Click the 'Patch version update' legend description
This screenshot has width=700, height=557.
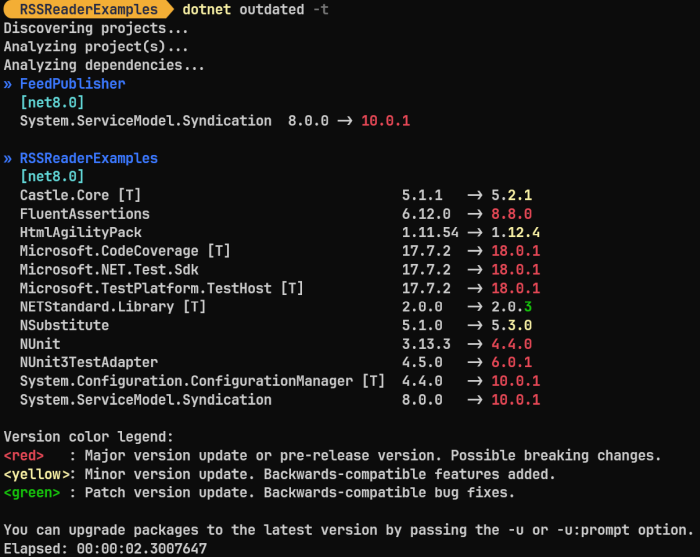coord(300,493)
